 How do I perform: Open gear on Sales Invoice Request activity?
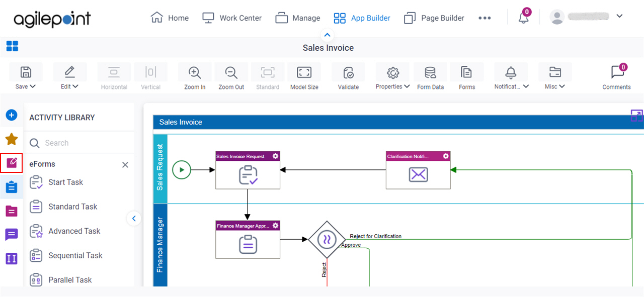pos(275,156)
